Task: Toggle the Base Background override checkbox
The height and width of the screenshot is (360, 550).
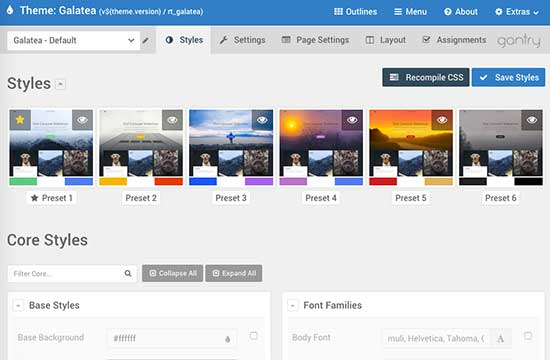Action: [254, 336]
